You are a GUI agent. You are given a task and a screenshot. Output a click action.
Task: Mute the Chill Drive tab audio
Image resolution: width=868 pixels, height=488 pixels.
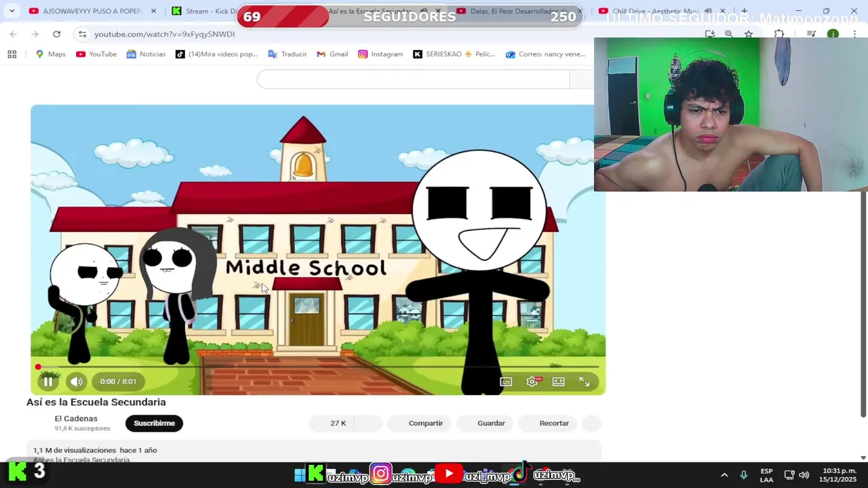click(x=708, y=11)
